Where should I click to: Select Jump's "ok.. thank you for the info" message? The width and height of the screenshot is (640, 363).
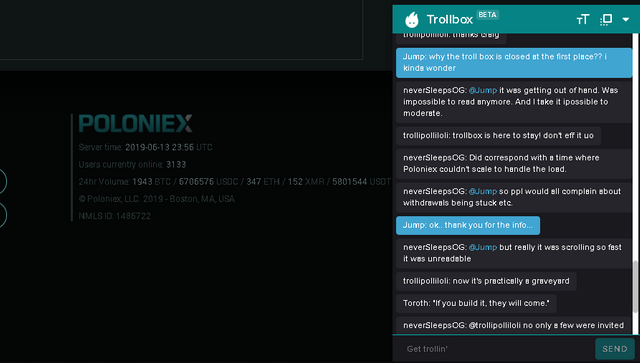468,225
